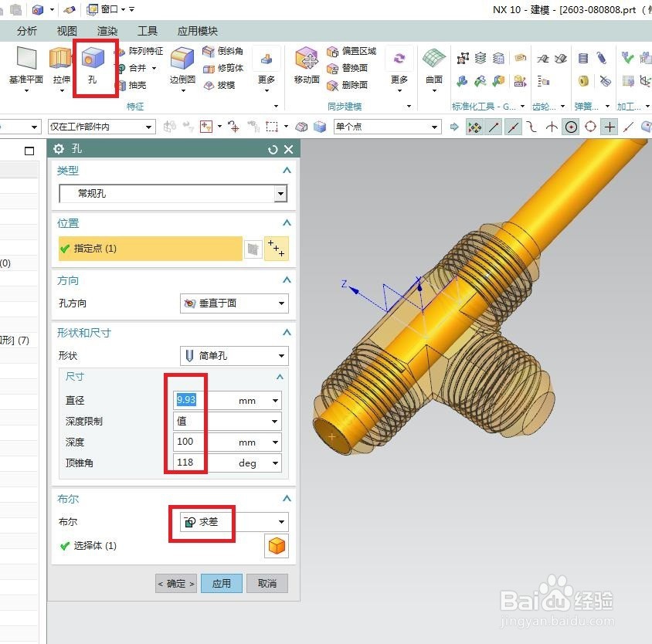
Task: Collapse the Direction (方向) section
Action: click(x=287, y=280)
